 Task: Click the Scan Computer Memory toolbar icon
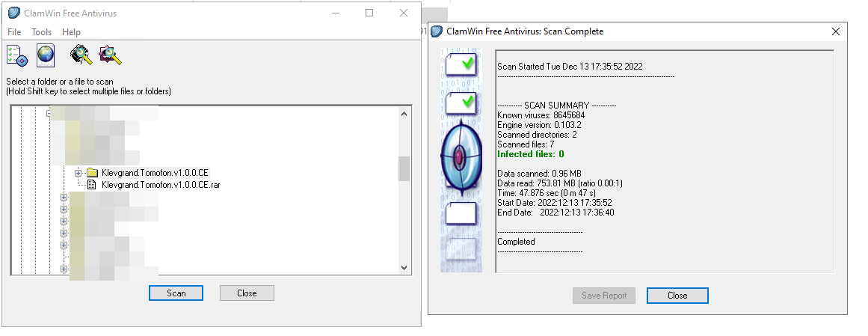(80, 55)
